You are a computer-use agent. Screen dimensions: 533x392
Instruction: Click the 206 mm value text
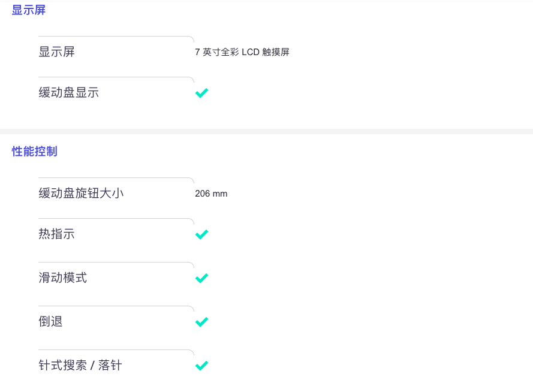pos(211,194)
